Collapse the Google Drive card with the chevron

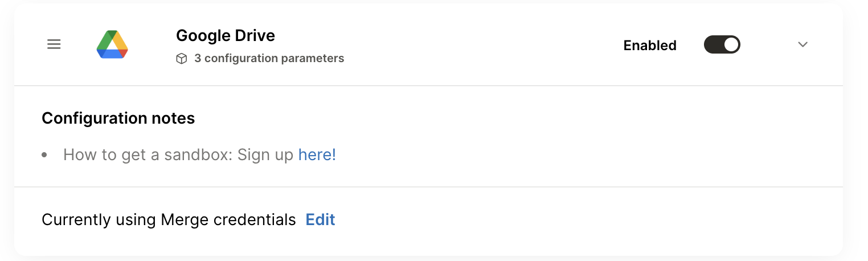(803, 44)
